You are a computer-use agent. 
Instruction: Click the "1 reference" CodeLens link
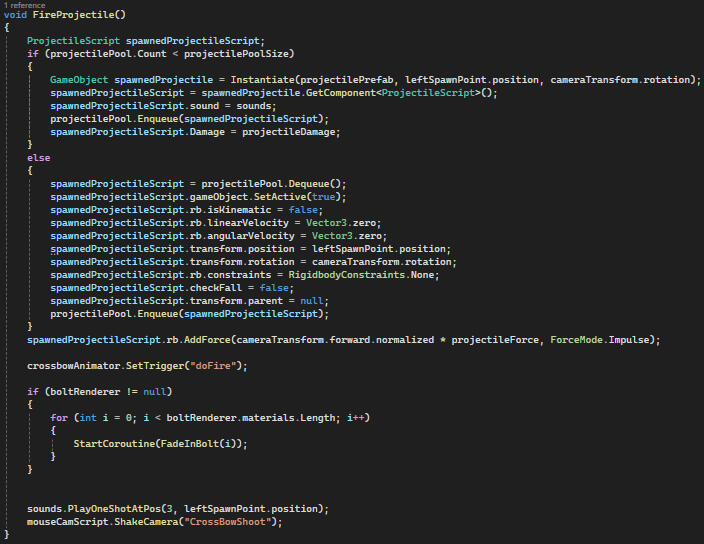click(24, 5)
